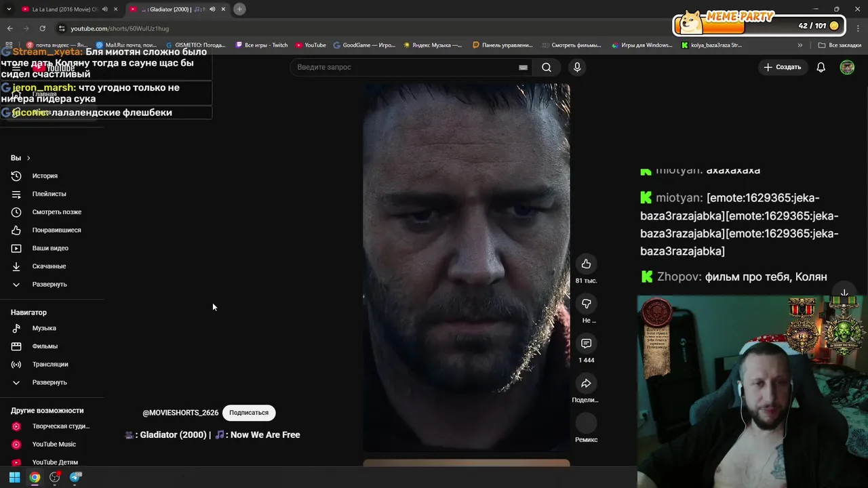Viewport: 868px width, 488px height.
Task: Open the apps grid in bookmarks bar
Action: 9,45
